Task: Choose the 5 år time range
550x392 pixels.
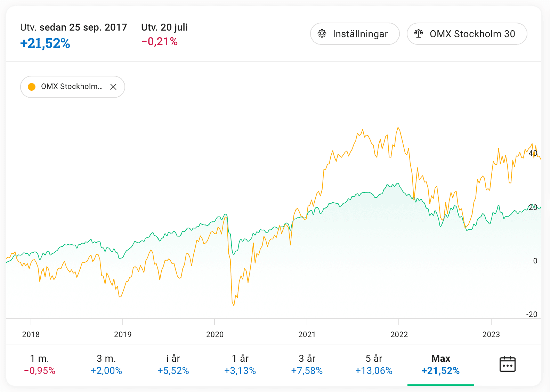Action: (x=374, y=364)
